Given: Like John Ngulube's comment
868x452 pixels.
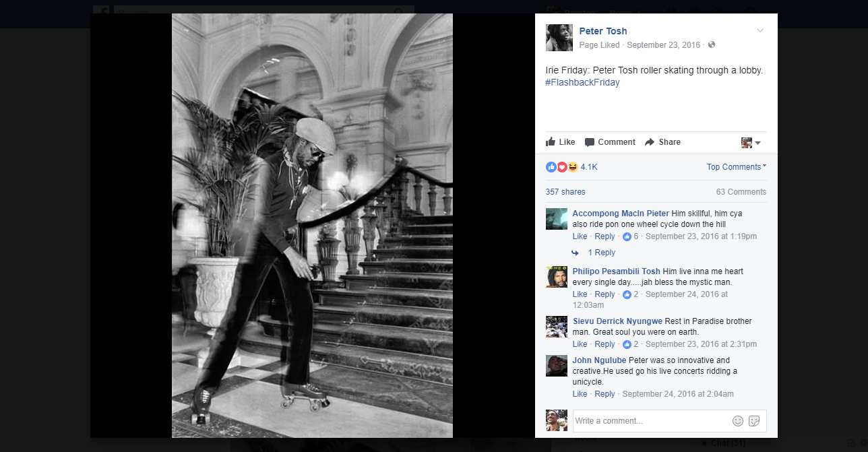Looking at the screenshot, I should (x=580, y=394).
